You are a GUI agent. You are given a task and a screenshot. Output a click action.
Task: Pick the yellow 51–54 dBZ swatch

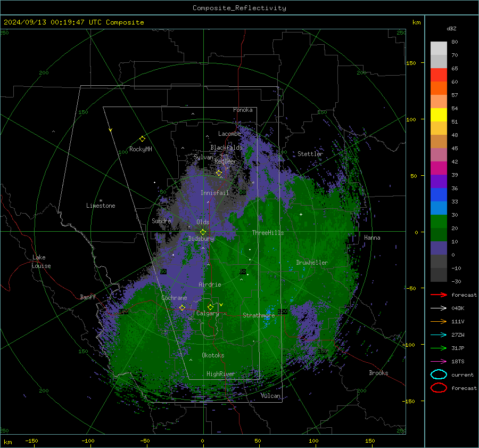pyautogui.click(x=439, y=115)
